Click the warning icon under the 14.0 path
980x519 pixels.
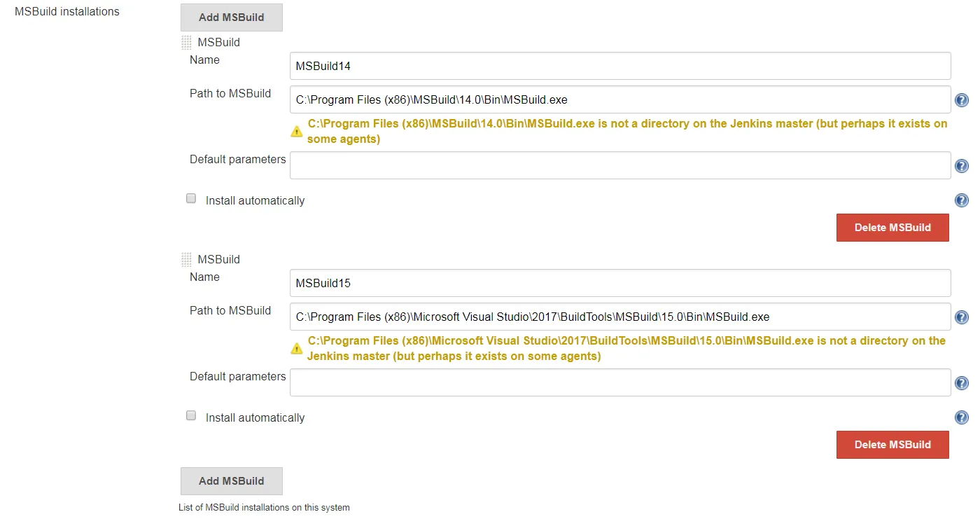(297, 131)
